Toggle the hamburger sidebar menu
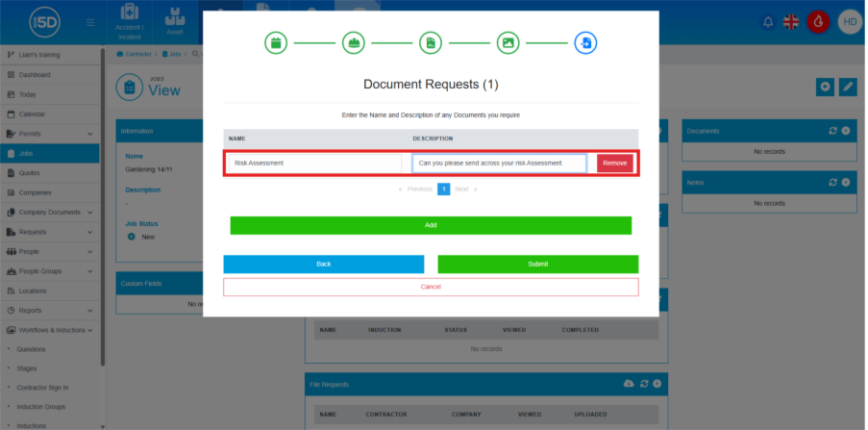 (90, 22)
